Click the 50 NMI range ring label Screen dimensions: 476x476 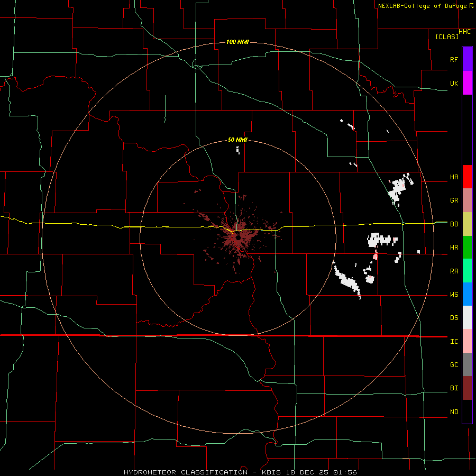coord(237,140)
